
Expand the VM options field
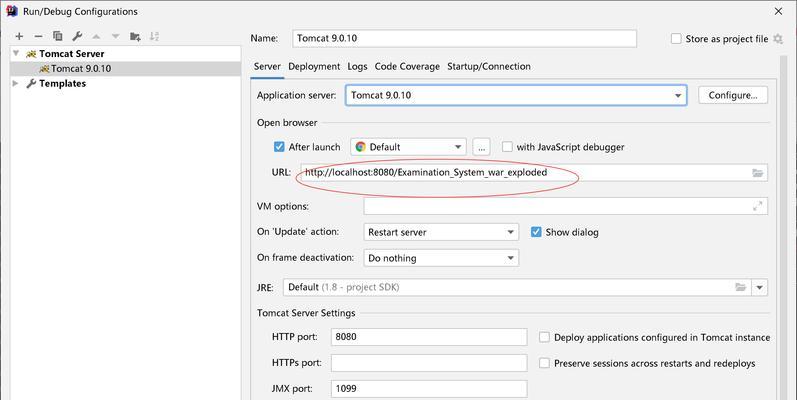(757, 206)
